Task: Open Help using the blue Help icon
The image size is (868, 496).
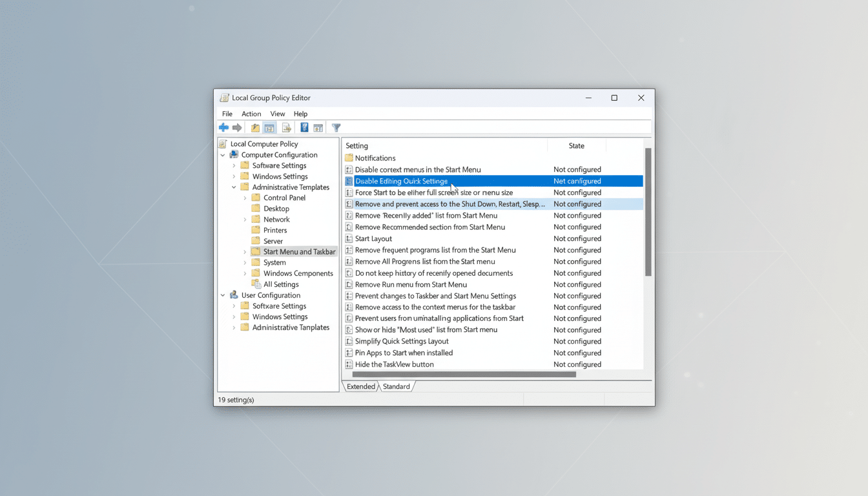Action: 304,127
